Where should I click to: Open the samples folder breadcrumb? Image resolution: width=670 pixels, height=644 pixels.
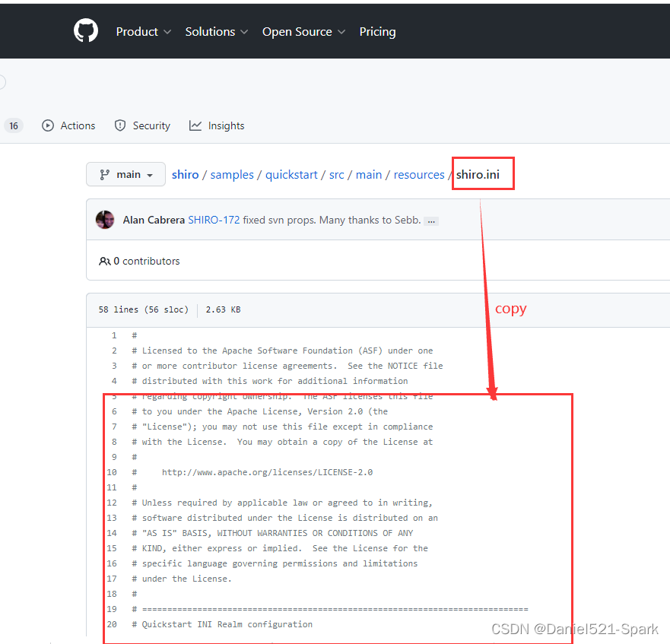pyautogui.click(x=232, y=175)
